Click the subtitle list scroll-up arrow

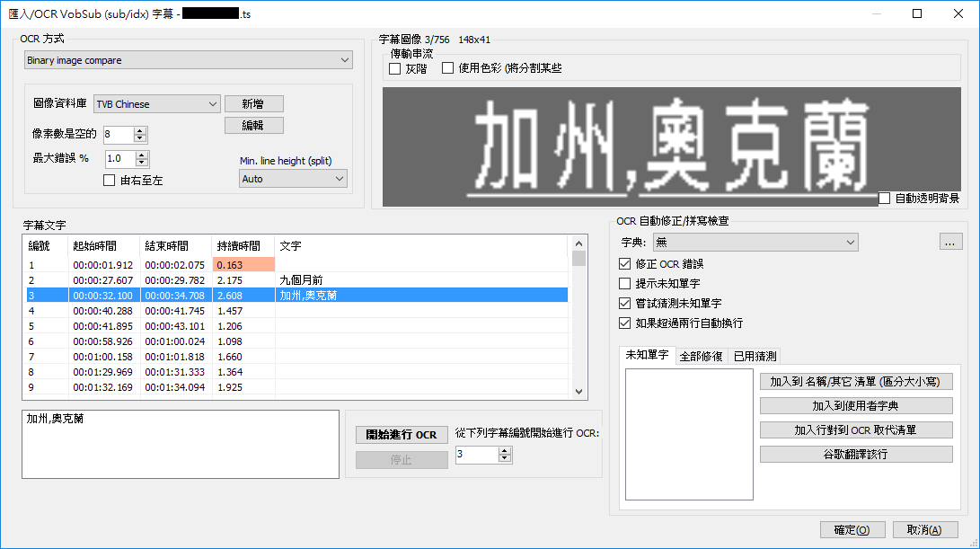coord(578,244)
